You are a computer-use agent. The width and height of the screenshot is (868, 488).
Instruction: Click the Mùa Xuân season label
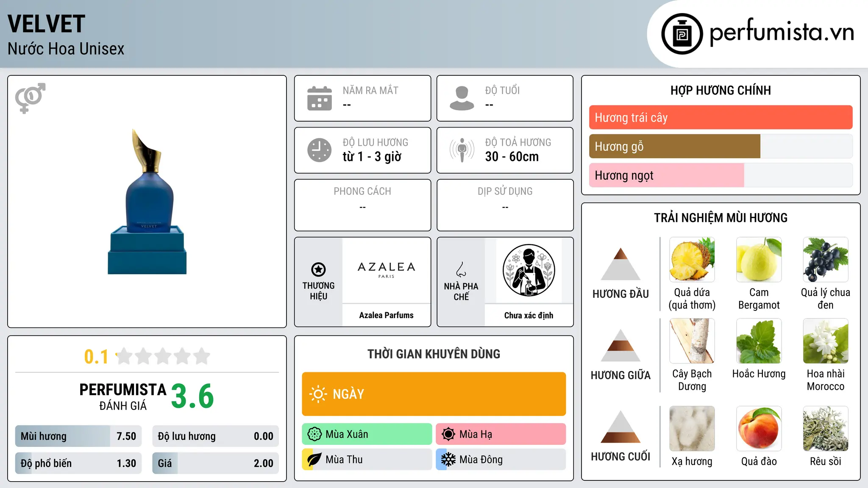click(x=347, y=434)
